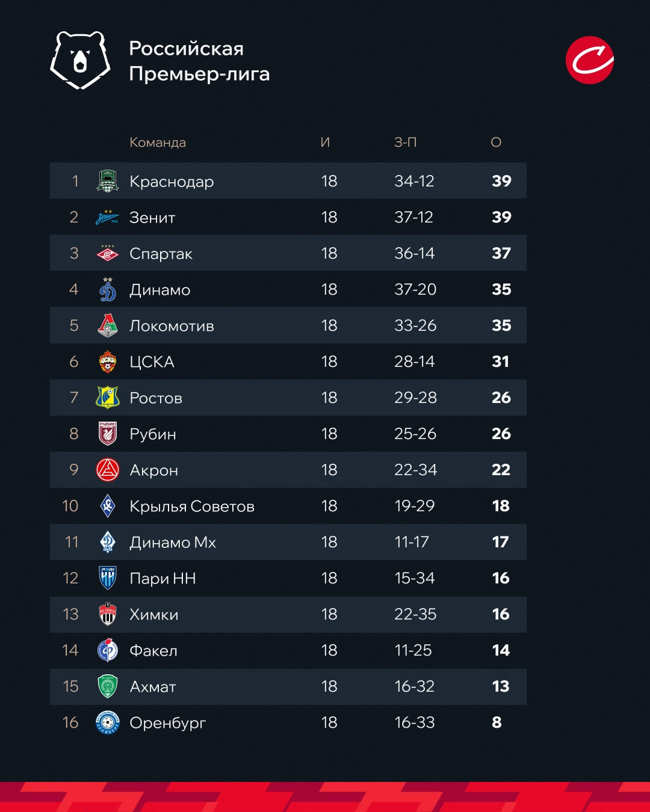Click the ЦСКА club emblem
650x812 pixels.
coord(108,361)
